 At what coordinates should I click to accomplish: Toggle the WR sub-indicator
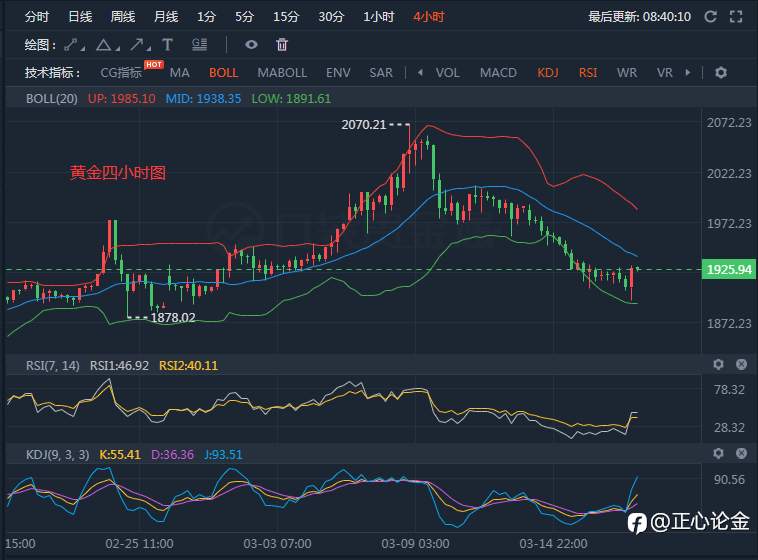click(x=627, y=73)
